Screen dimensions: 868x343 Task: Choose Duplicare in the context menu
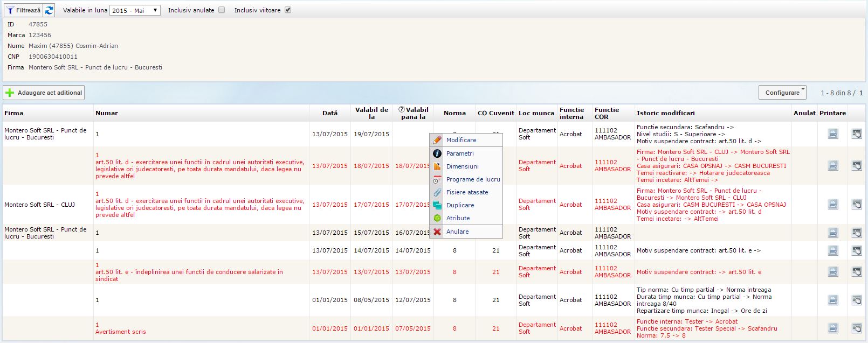point(460,205)
